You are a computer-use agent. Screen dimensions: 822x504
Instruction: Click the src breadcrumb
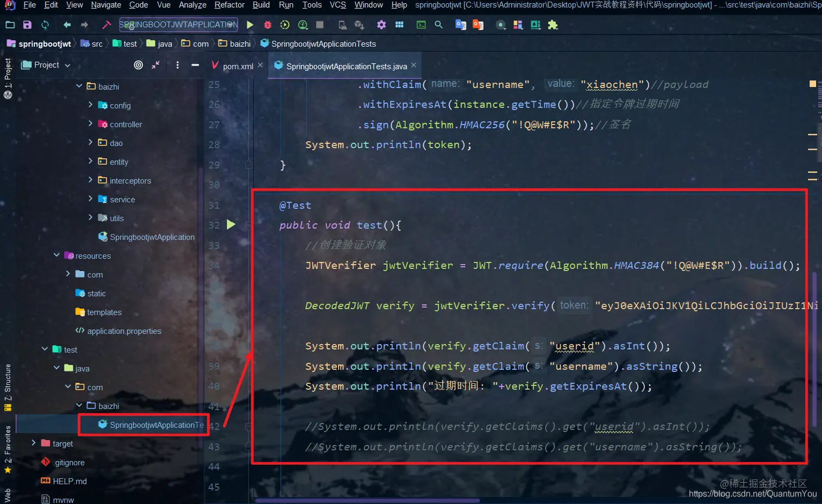click(92, 44)
